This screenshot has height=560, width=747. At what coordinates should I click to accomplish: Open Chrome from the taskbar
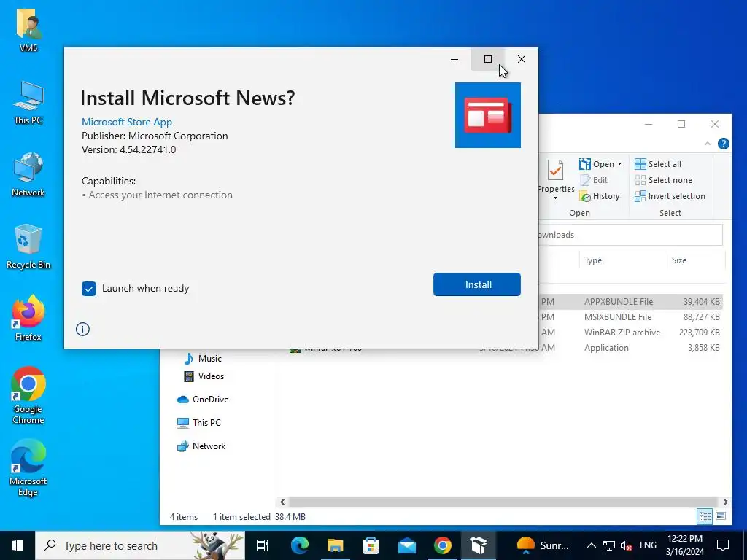click(x=442, y=545)
